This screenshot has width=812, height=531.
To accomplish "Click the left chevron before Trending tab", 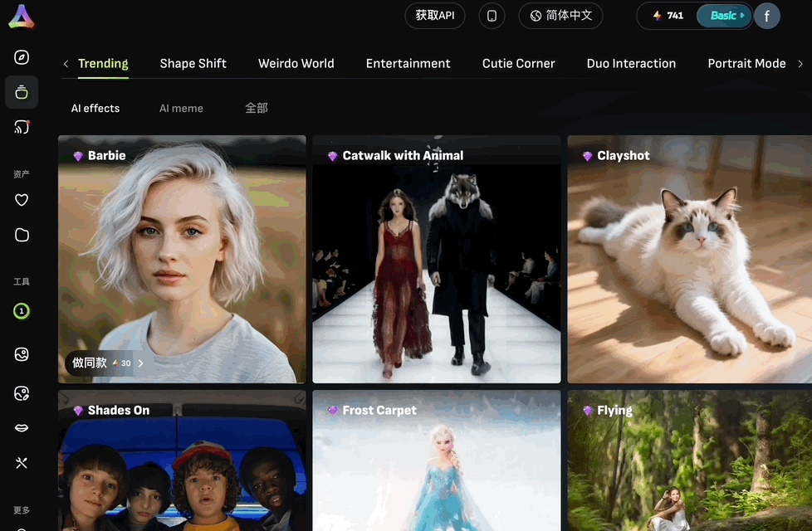I will [x=66, y=64].
